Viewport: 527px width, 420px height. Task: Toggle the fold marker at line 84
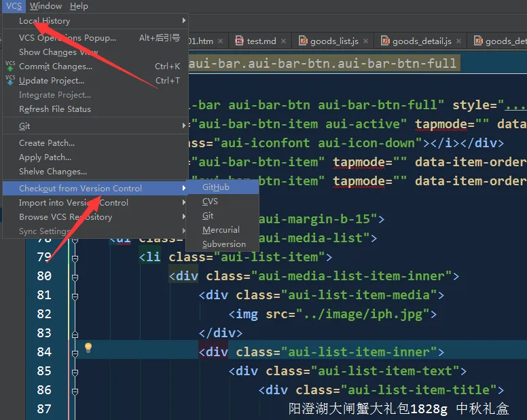pyautogui.click(x=75, y=354)
